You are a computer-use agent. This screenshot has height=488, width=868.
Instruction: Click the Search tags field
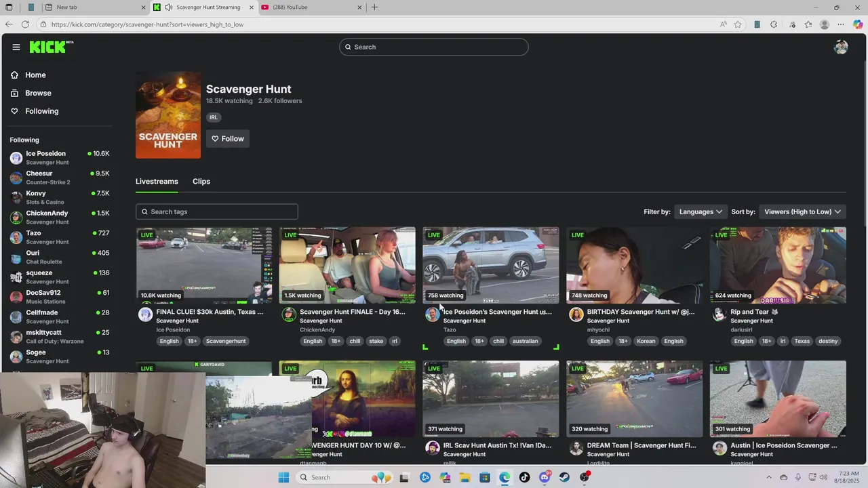click(x=216, y=211)
